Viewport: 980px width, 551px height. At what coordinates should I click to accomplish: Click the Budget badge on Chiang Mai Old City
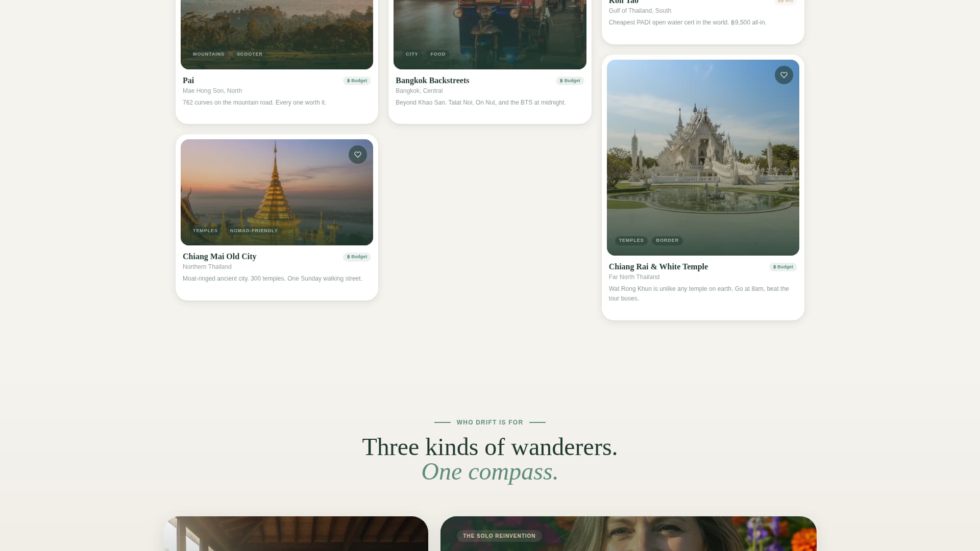click(x=357, y=257)
